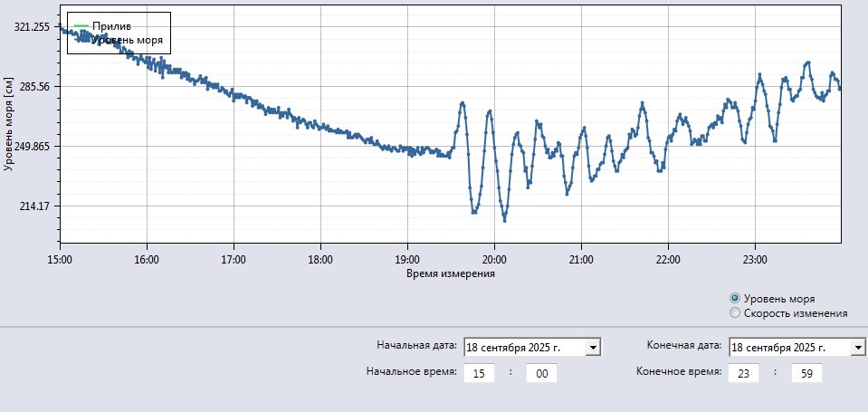Click the 'Начальное время:' label

tap(411, 371)
